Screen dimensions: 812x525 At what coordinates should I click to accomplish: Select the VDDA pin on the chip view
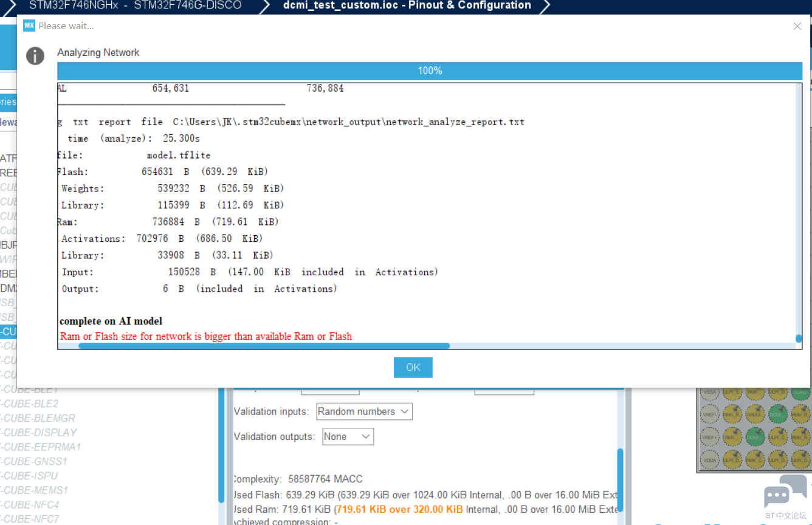710,460
